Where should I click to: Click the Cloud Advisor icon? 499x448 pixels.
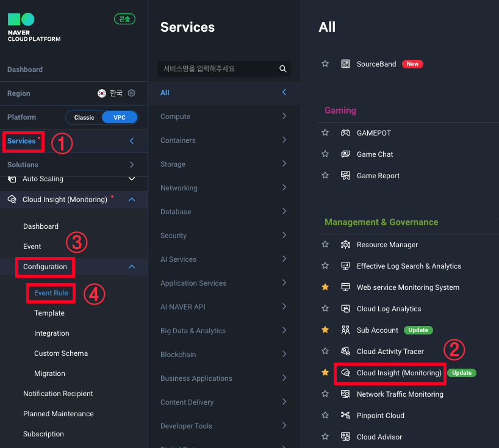[x=345, y=436]
